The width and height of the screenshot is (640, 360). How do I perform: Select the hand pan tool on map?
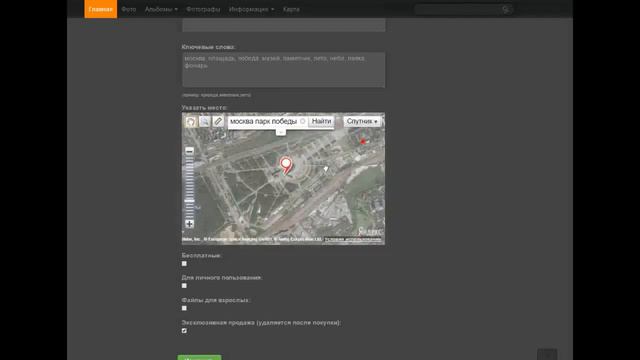click(191, 121)
